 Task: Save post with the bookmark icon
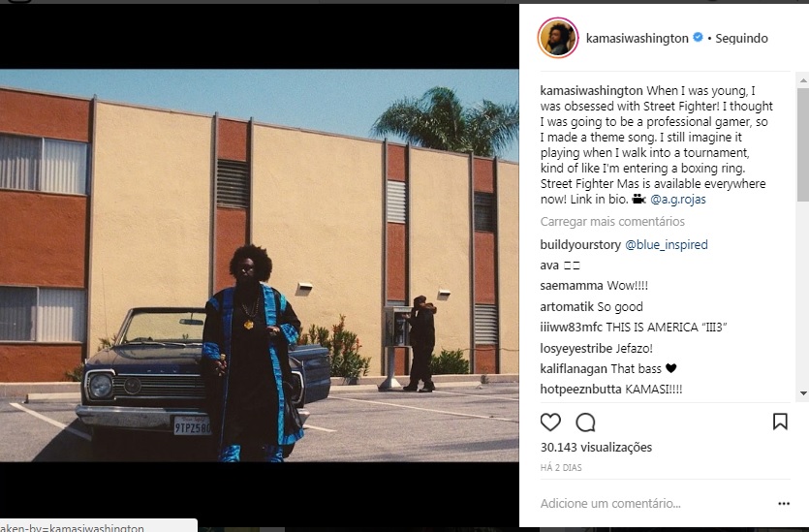[780, 422]
